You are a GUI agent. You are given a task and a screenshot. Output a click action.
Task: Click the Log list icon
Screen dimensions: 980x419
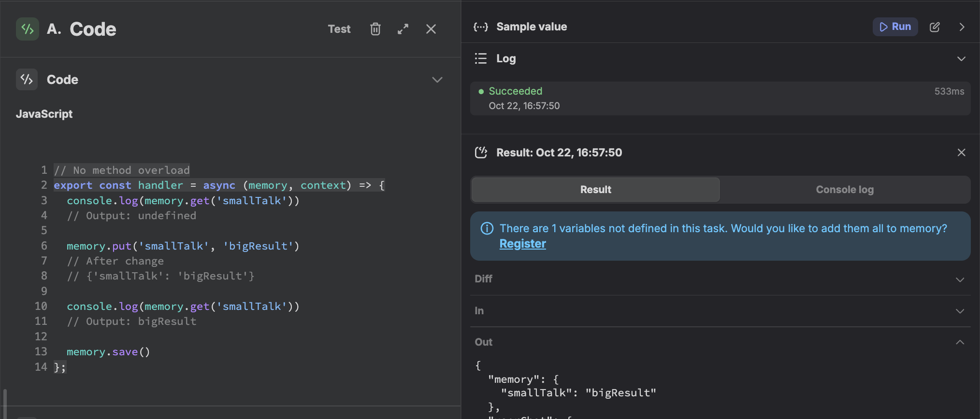480,58
